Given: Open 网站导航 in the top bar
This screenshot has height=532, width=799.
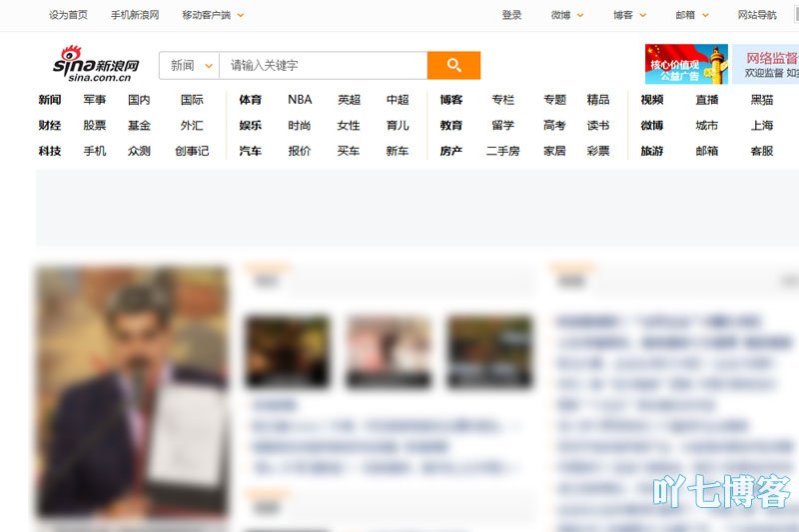Looking at the screenshot, I should click(757, 15).
